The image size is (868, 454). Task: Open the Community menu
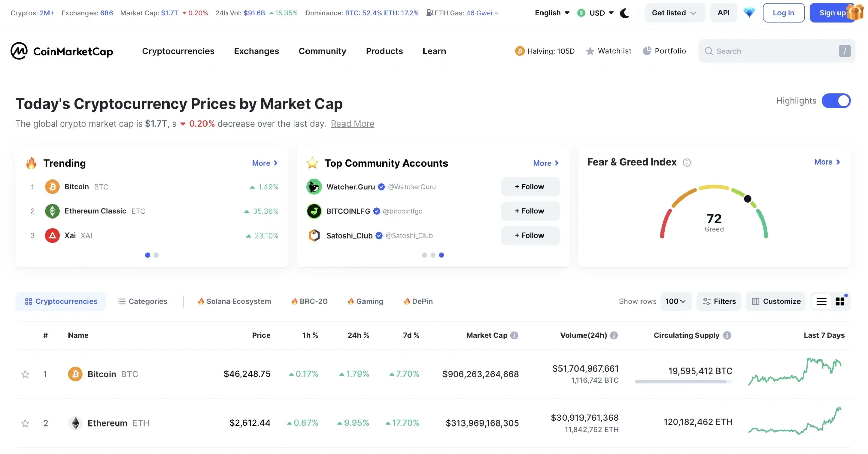coord(322,51)
